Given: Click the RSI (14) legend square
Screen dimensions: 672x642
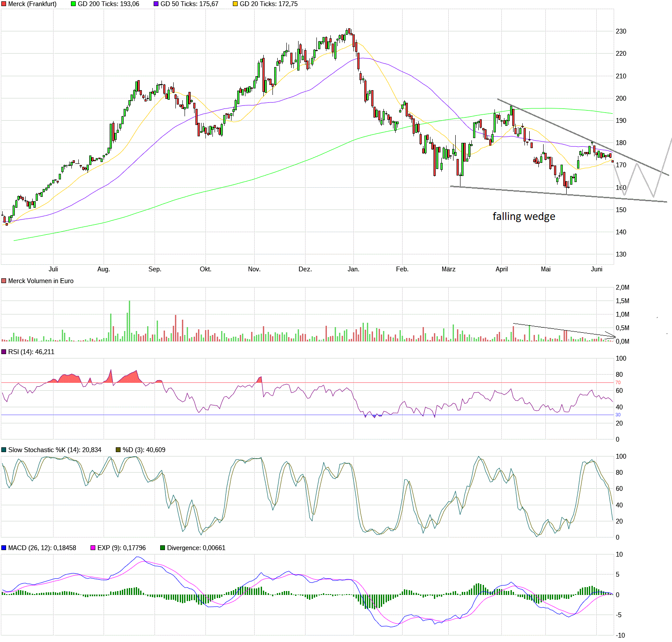Looking at the screenshot, I should pyautogui.click(x=3, y=352).
